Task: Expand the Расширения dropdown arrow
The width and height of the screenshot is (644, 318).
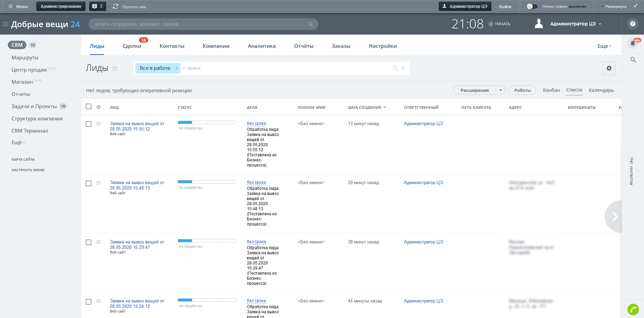Action: (x=500, y=90)
